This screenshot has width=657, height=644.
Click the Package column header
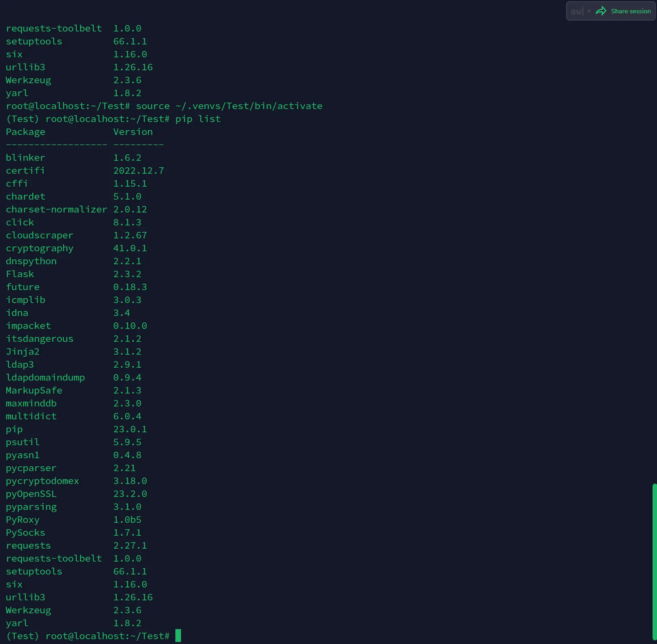click(x=25, y=132)
